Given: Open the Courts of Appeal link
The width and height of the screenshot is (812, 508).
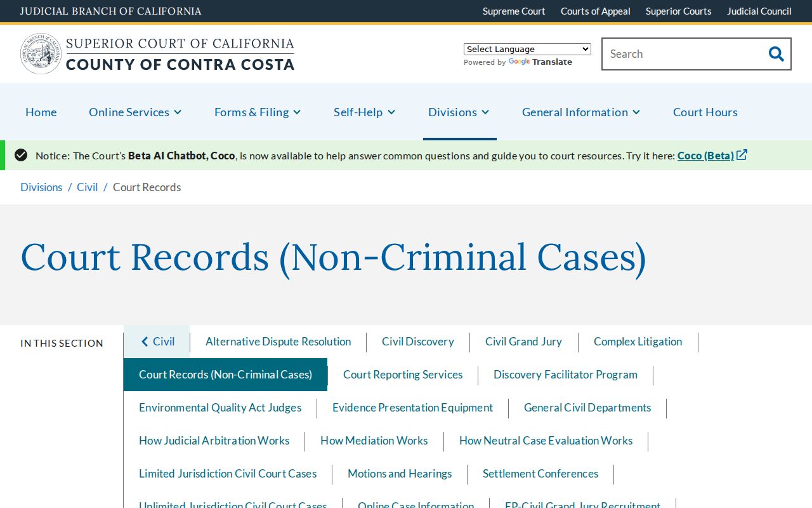Looking at the screenshot, I should [x=596, y=11].
